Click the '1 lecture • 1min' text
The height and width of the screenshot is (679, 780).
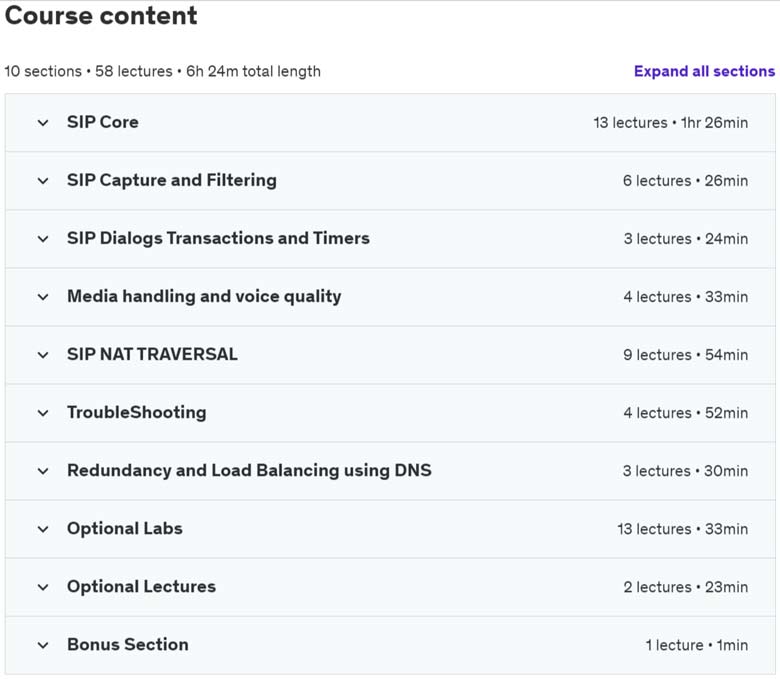697,645
